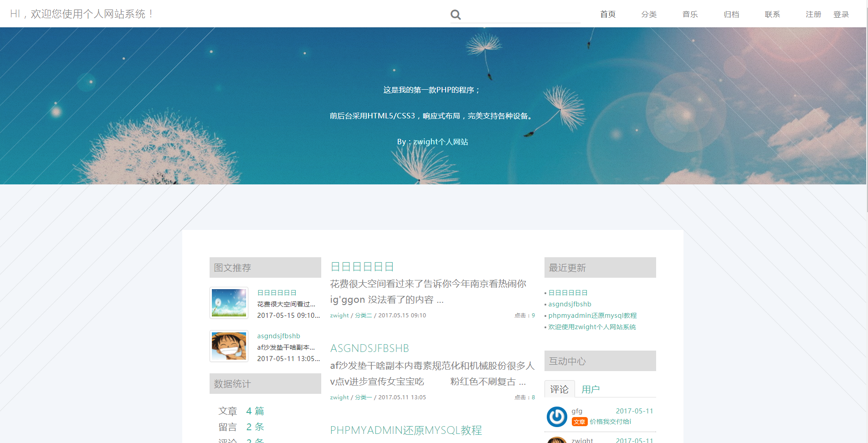Open the Luffy cartoon article thumbnail

point(229,346)
